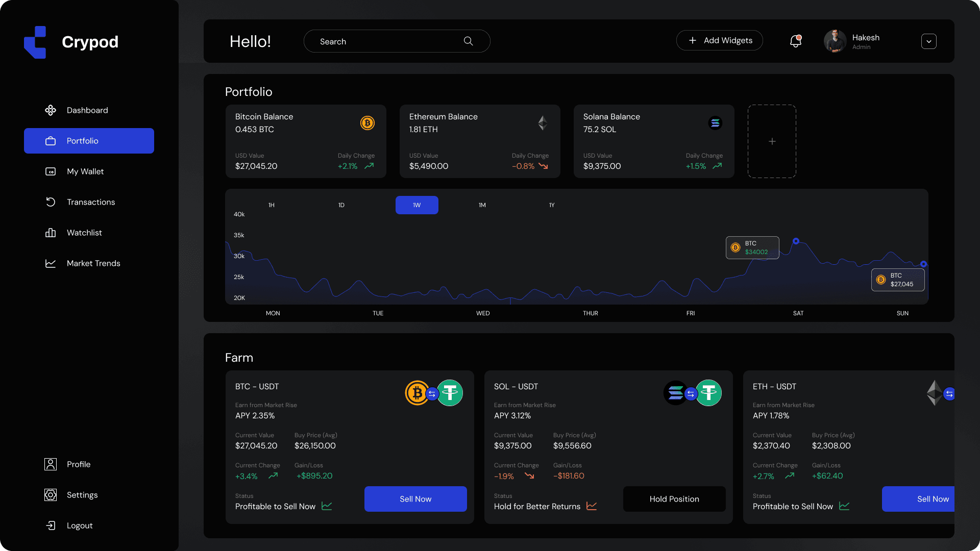
Task: Click the search magnifier icon
Action: pos(468,41)
